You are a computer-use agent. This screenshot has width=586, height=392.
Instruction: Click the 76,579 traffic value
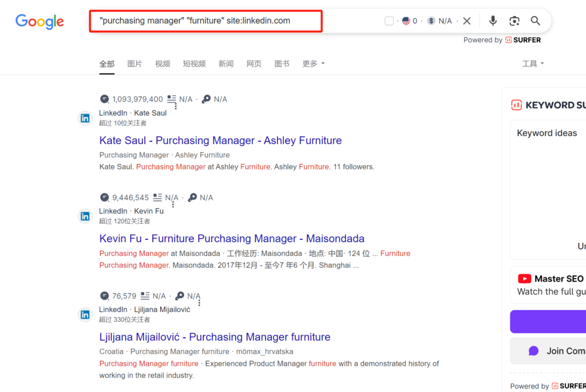(x=124, y=296)
